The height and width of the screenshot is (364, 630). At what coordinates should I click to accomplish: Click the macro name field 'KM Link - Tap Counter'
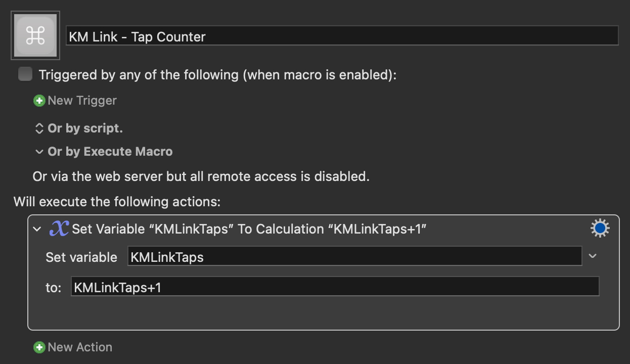342,36
